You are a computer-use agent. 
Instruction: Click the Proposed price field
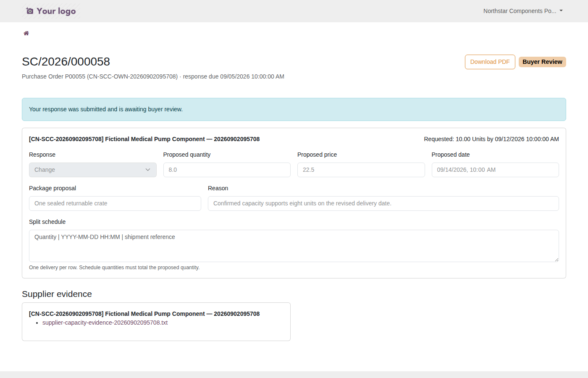point(361,170)
